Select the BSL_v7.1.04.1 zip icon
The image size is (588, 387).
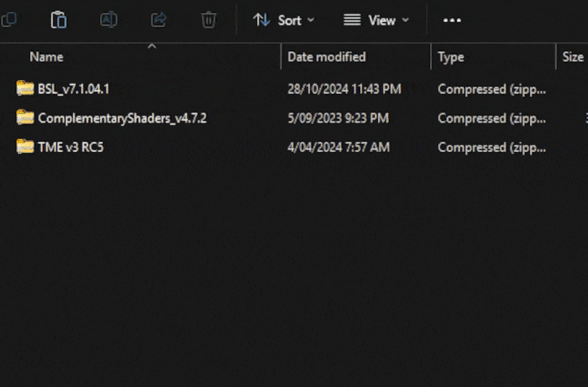click(25, 89)
